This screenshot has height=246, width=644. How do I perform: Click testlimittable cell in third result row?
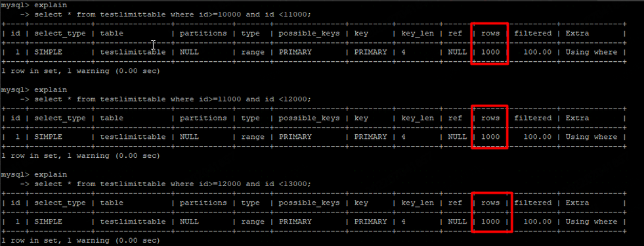click(x=133, y=222)
